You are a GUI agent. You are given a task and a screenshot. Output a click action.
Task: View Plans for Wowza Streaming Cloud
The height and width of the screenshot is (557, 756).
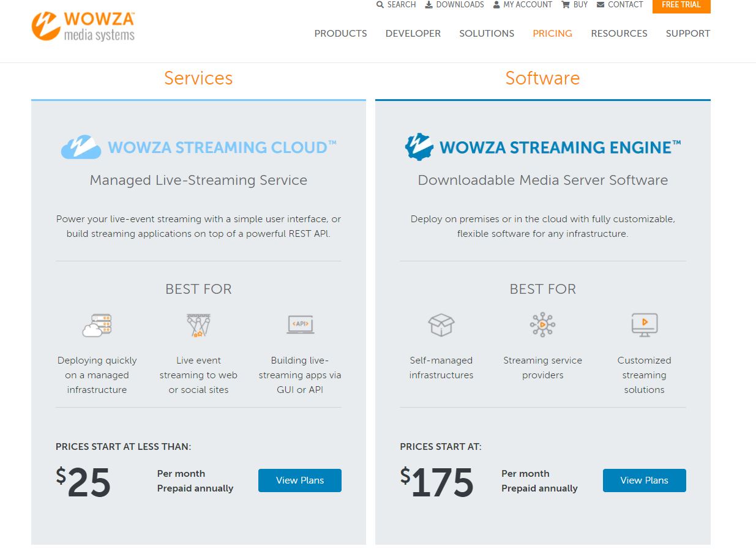click(300, 480)
